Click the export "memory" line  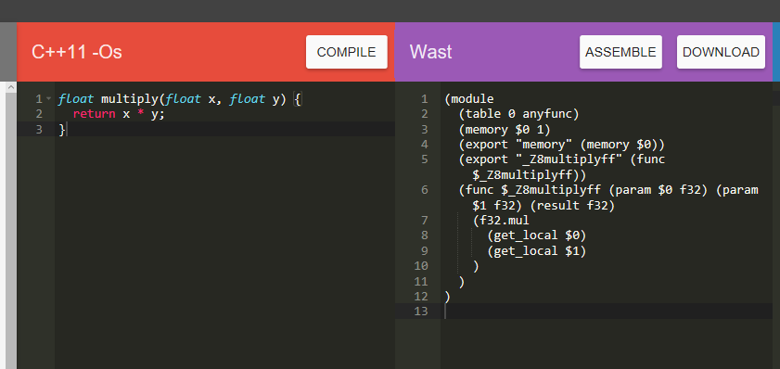[x=561, y=145]
